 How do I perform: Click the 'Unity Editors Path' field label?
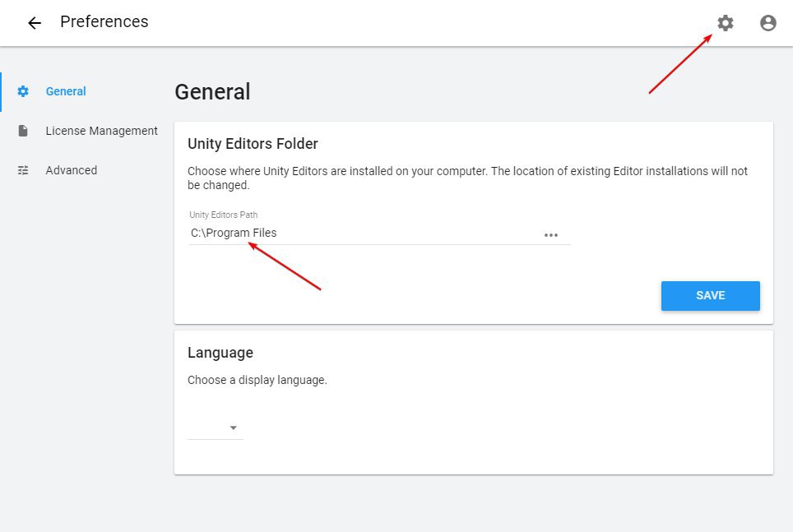[x=224, y=215]
